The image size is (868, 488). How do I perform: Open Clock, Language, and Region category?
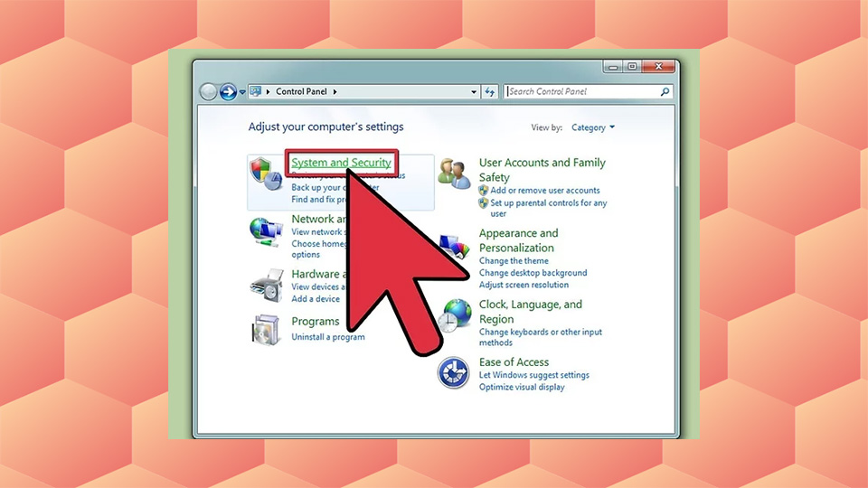click(531, 312)
